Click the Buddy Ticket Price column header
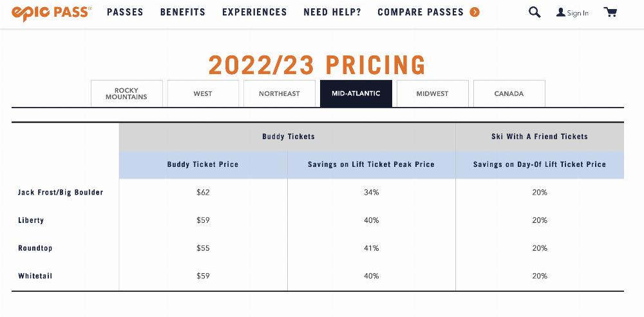Image resolution: width=644 pixels, height=317 pixels. (203, 164)
